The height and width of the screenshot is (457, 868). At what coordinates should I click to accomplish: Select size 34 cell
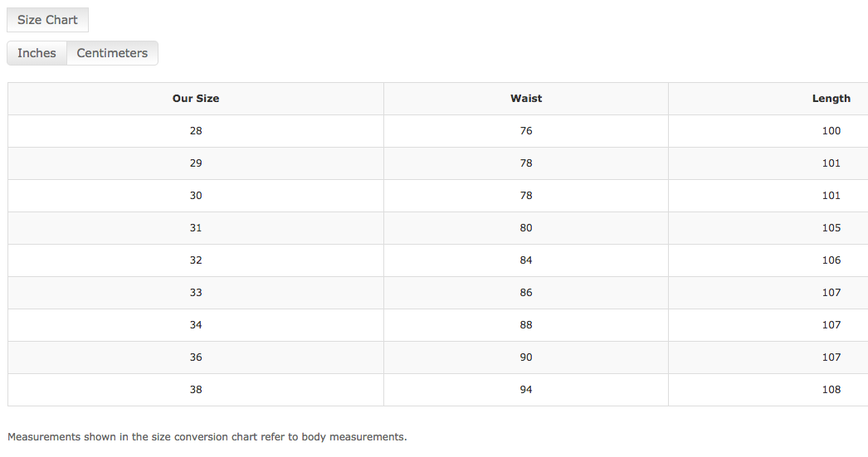click(x=196, y=325)
